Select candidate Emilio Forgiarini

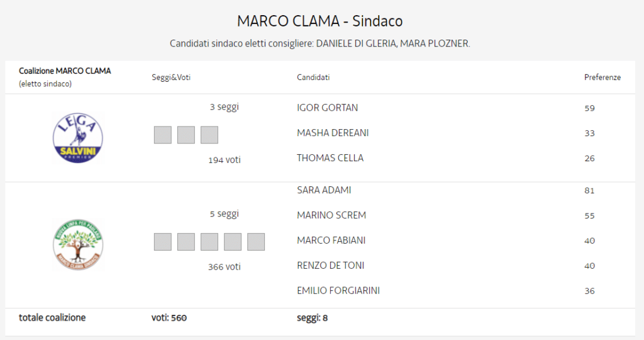338,291
